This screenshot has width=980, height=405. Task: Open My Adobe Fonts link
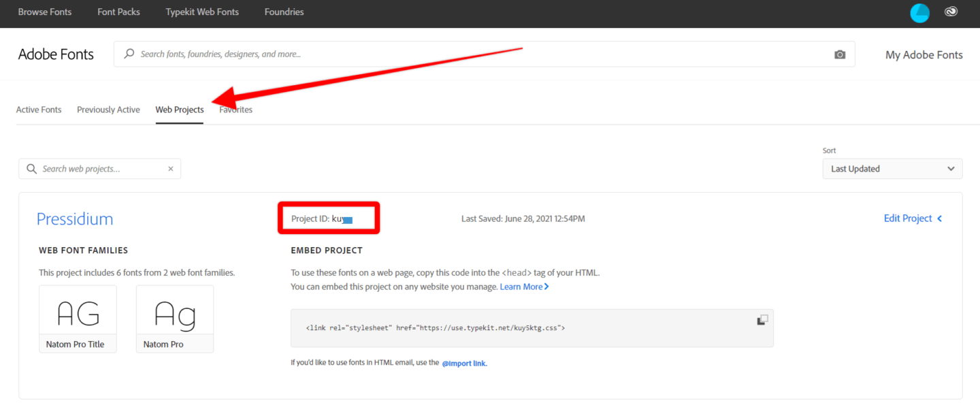[924, 55]
